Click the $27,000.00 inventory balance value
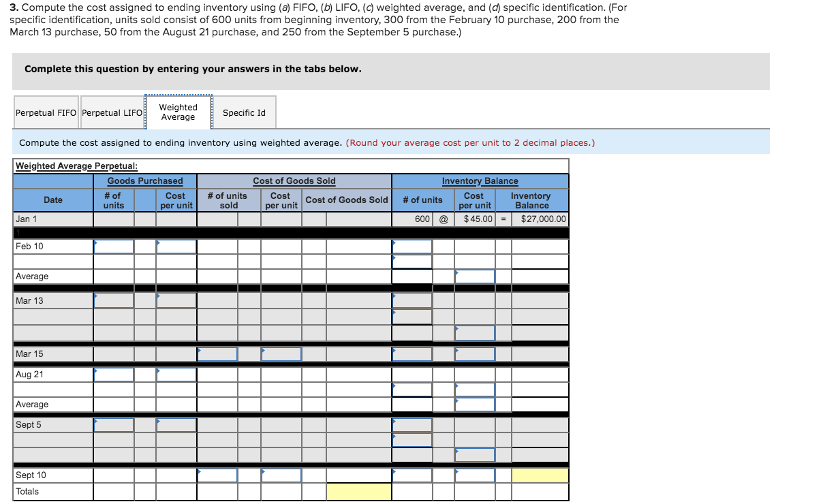This screenshot has height=504, width=823. (543, 219)
